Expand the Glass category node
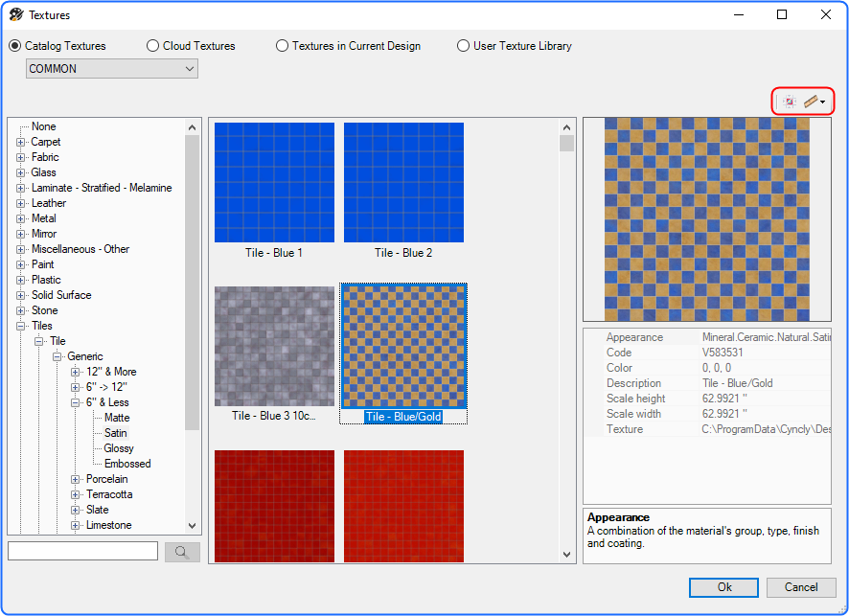 click(20, 172)
